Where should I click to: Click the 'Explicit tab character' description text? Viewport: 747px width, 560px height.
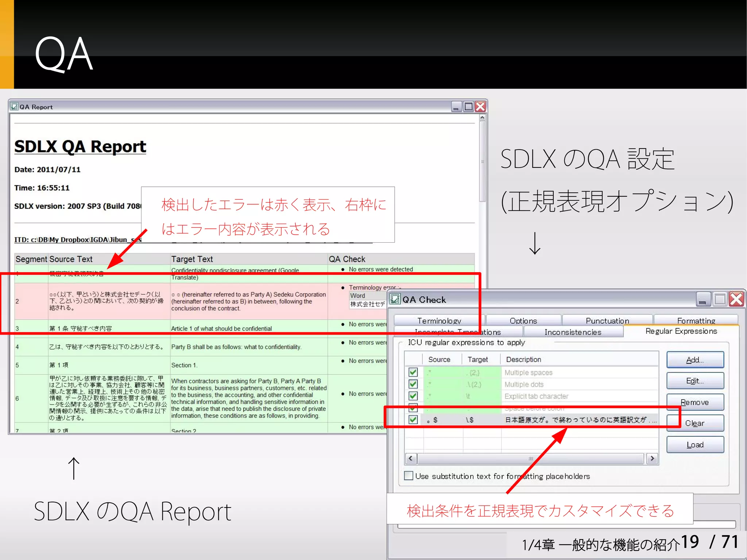tap(536, 396)
